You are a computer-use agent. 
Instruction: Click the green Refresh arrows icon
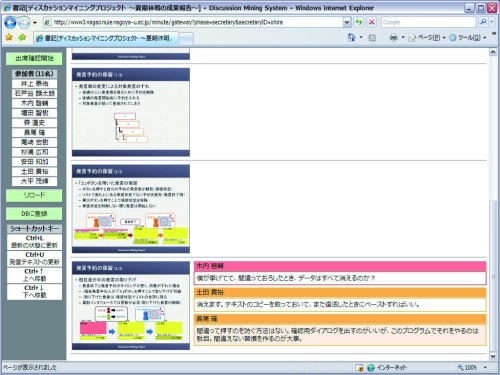click(x=359, y=22)
